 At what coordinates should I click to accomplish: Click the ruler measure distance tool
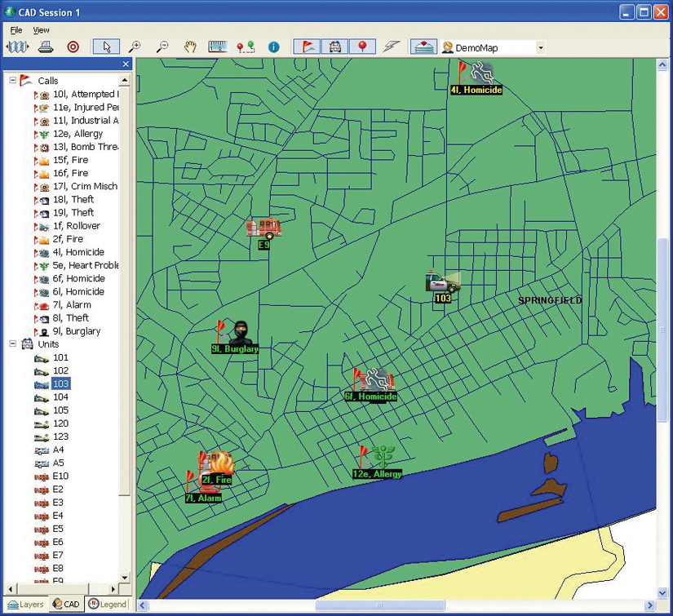pyautogui.click(x=218, y=47)
